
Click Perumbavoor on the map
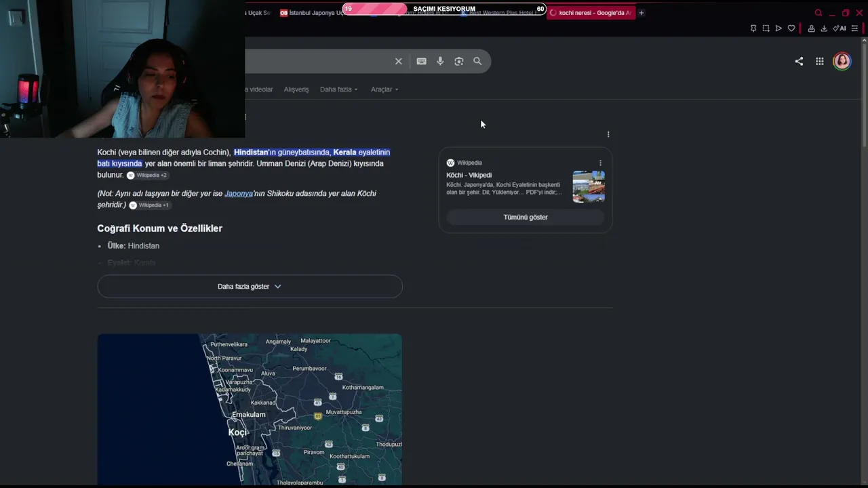point(310,369)
